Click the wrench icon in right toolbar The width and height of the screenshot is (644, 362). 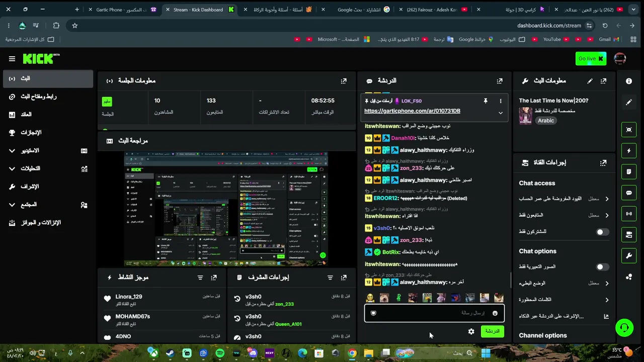(x=629, y=256)
